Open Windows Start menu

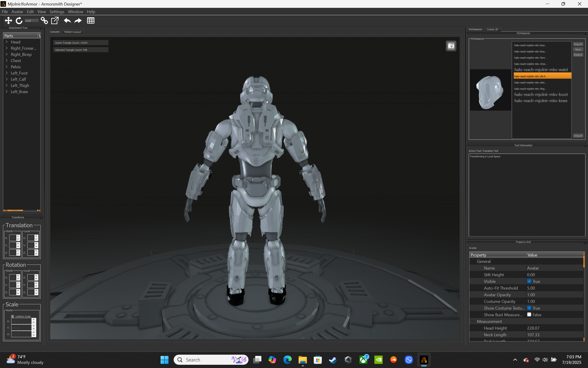pyautogui.click(x=164, y=360)
